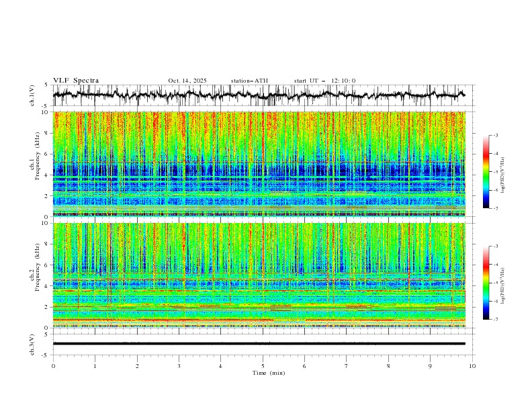The width and height of the screenshot is (532, 411).
Task: Click the "-7" tick on lower color bar
Action: (x=496, y=320)
